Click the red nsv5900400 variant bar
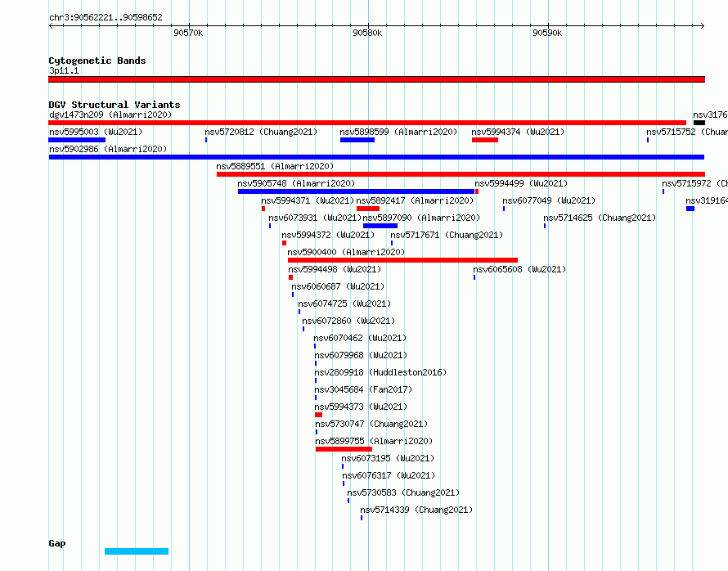Screen dimensions: 728x571 tap(402, 260)
